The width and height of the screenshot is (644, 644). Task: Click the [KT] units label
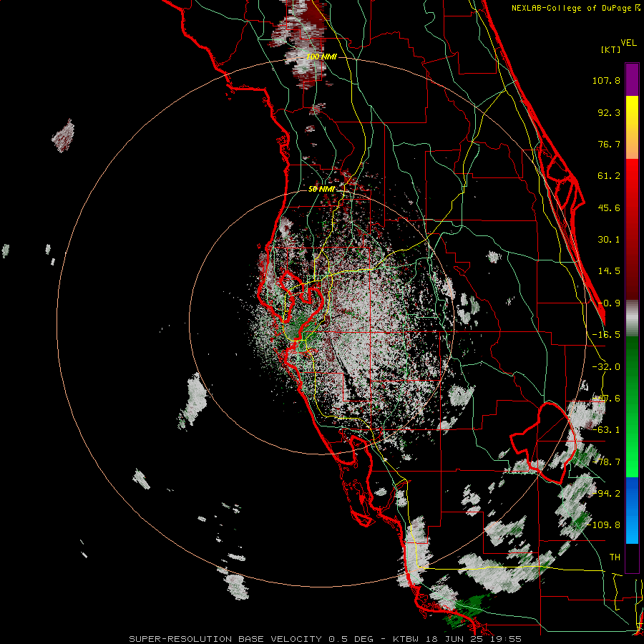coord(610,49)
